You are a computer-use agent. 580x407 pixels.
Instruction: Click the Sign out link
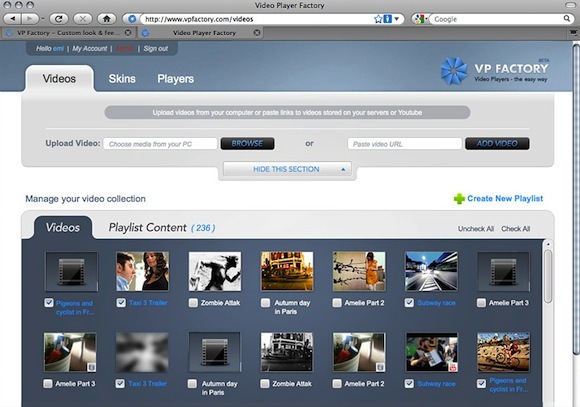coord(155,48)
